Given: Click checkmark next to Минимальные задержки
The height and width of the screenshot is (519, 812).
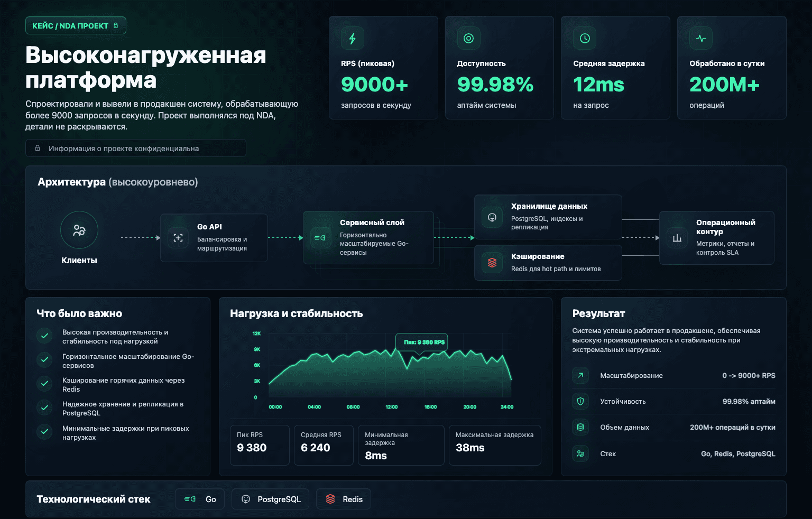Looking at the screenshot, I should coord(44,431).
